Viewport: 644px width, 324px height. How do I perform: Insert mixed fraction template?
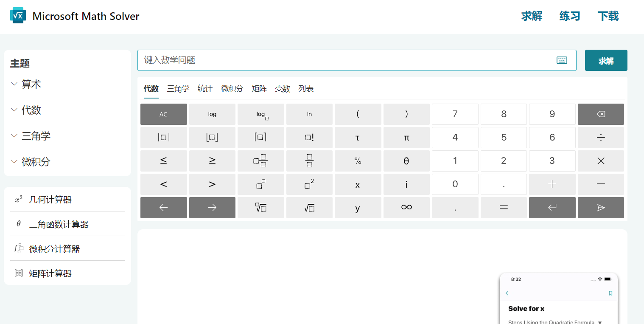[x=260, y=161]
